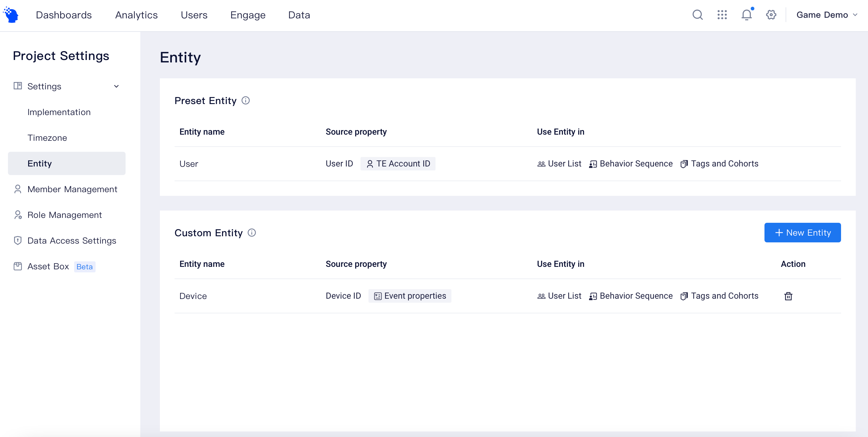Click the TE Account ID tag
868x437 pixels.
click(x=398, y=164)
